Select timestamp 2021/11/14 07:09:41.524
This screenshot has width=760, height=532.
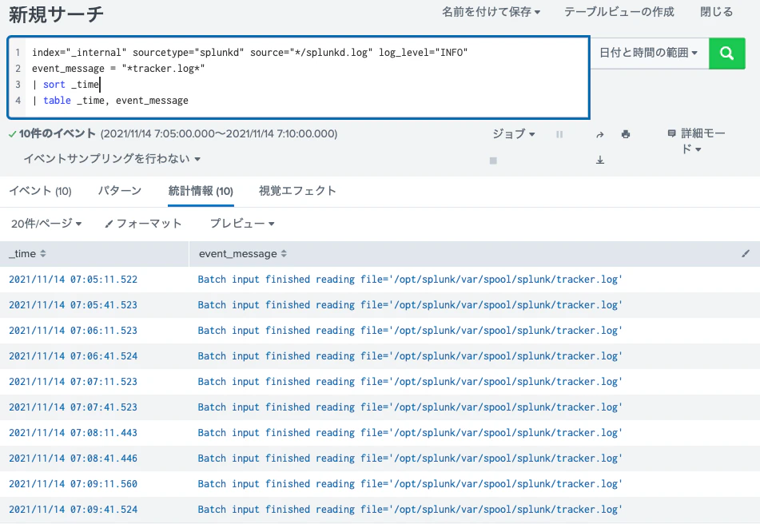pyautogui.click(x=74, y=510)
